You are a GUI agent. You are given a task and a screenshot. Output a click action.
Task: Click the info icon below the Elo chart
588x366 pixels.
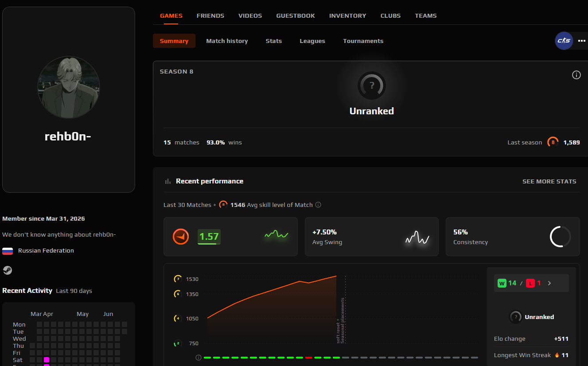(198, 358)
